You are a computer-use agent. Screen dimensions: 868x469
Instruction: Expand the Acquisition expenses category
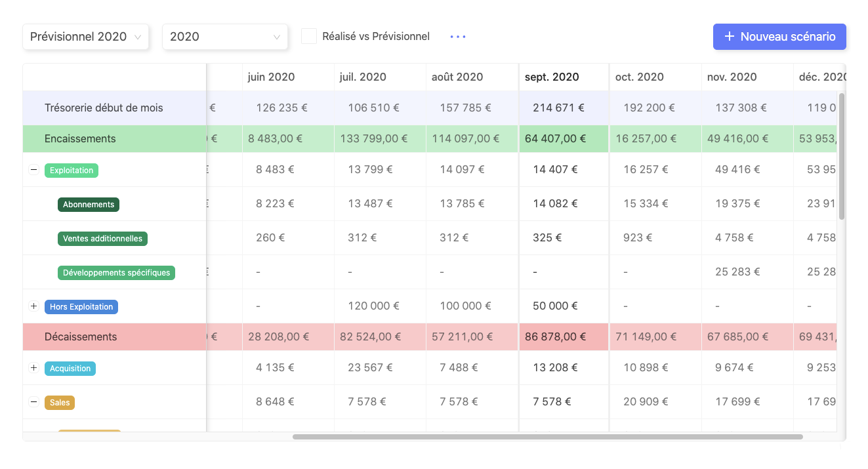pyautogui.click(x=33, y=368)
